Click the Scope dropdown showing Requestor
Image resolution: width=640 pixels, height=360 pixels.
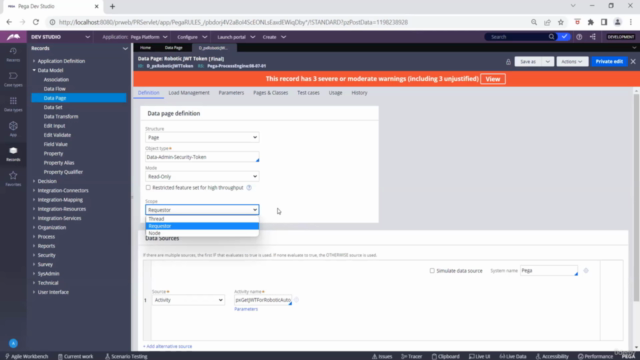click(202, 210)
